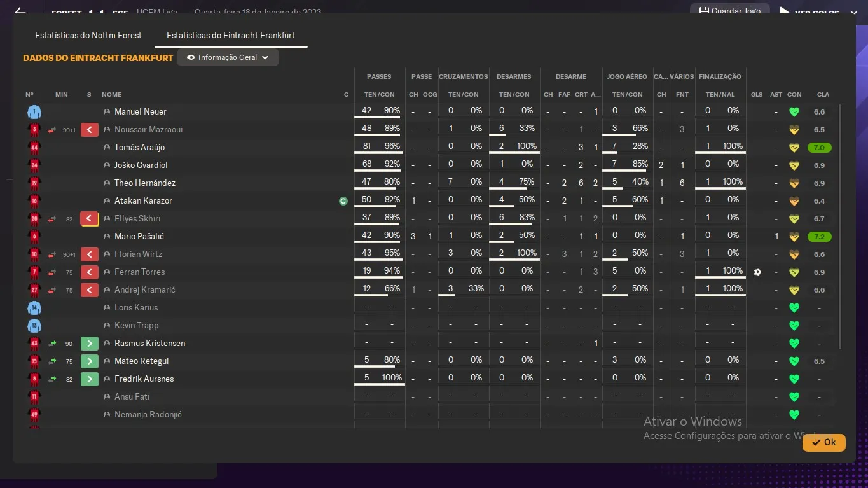The width and height of the screenshot is (868, 488).
Task: Click the person icon beside Manuel Neuer
Action: tap(107, 112)
